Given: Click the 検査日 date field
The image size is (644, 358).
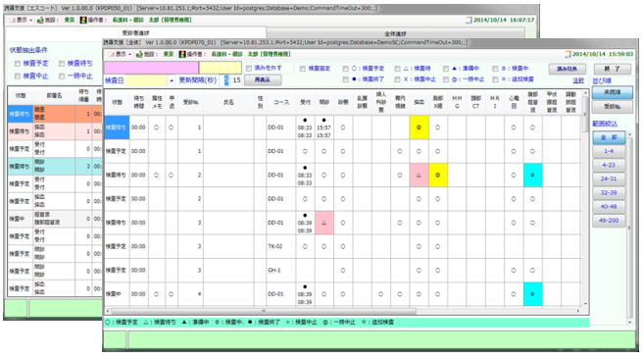Looking at the screenshot, I should click(147, 80).
